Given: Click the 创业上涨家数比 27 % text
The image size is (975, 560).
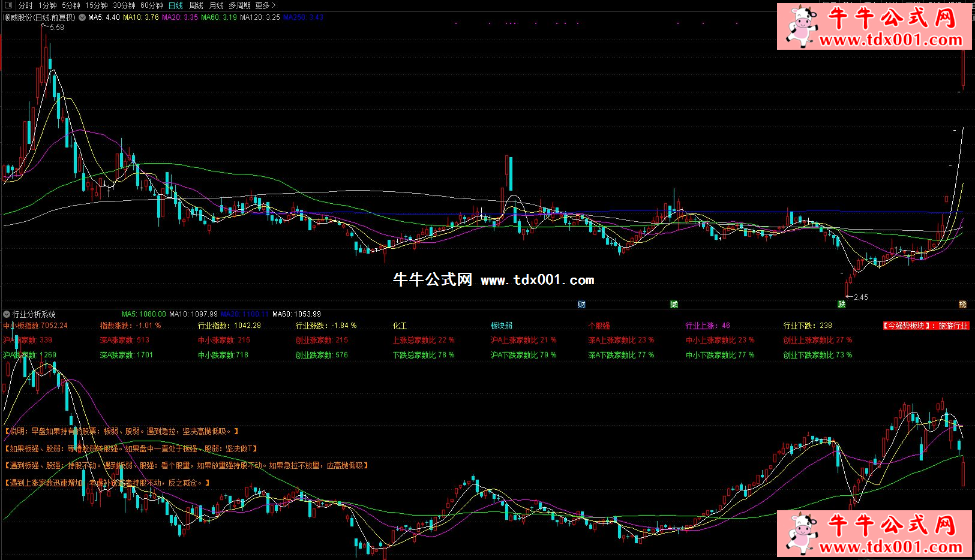Looking at the screenshot, I should 817,340.
